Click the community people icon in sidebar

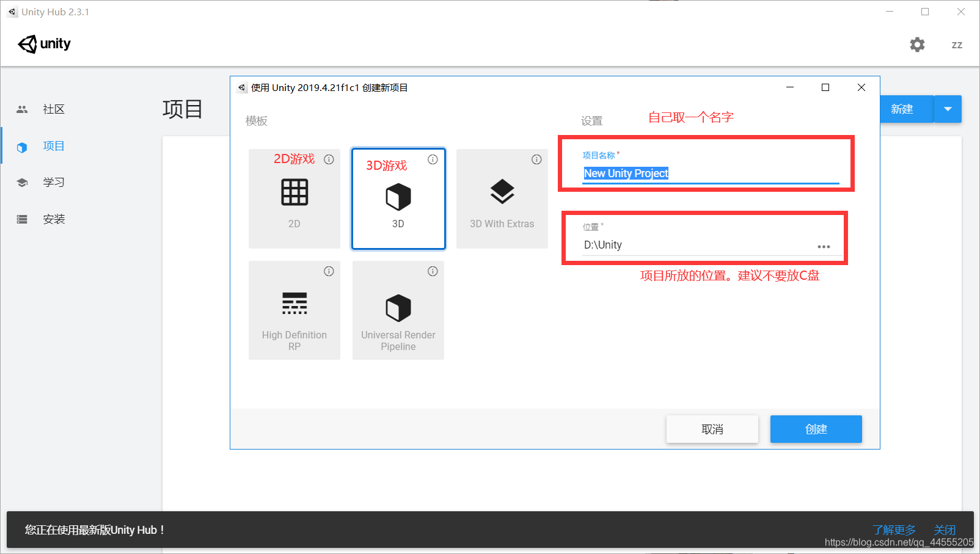point(22,109)
